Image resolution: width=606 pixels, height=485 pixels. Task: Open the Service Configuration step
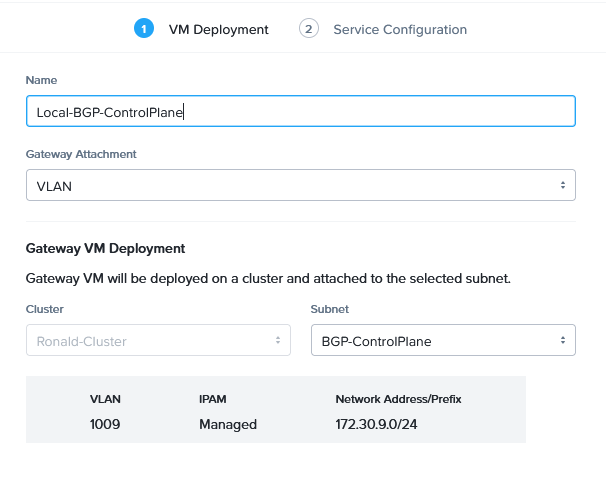pyautogui.click(x=399, y=30)
